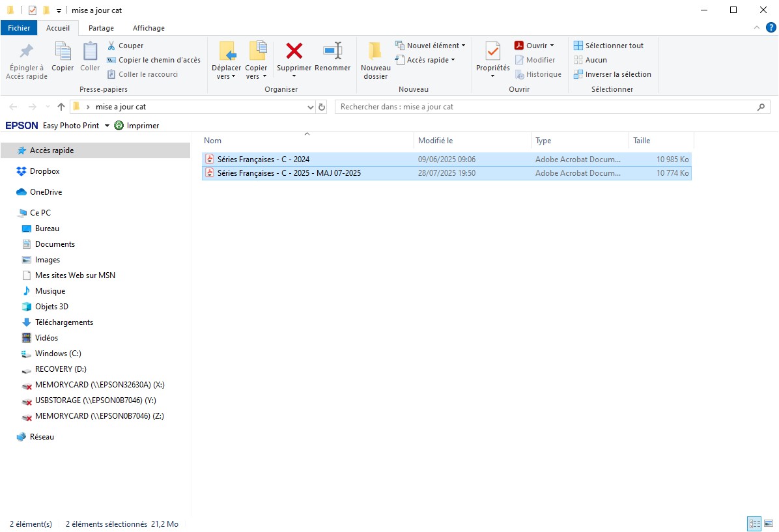Select Téléchargements in the navigation pane
Screen dimensions: 779x532
click(x=64, y=322)
